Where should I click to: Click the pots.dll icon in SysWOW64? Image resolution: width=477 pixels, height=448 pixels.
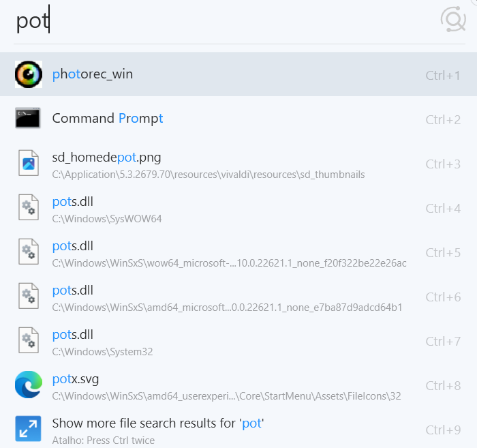pos(29,207)
